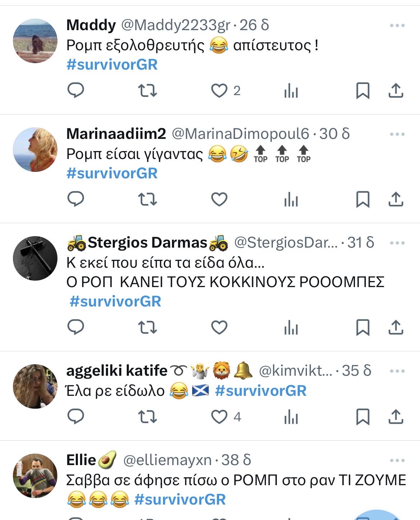This screenshot has height=520, width=420.
Task: Open more options on Stergios Darmas tweet
Action: tap(397, 243)
